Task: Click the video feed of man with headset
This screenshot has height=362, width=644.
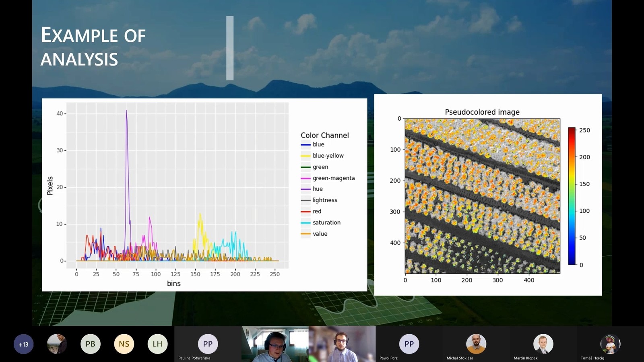Action: pos(275,344)
